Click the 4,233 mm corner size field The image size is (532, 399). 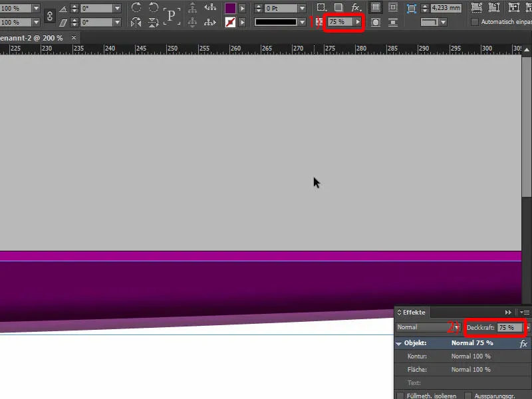(446, 8)
